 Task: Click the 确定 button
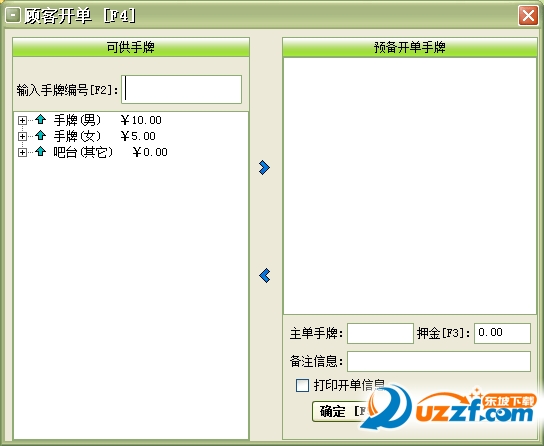click(342, 411)
